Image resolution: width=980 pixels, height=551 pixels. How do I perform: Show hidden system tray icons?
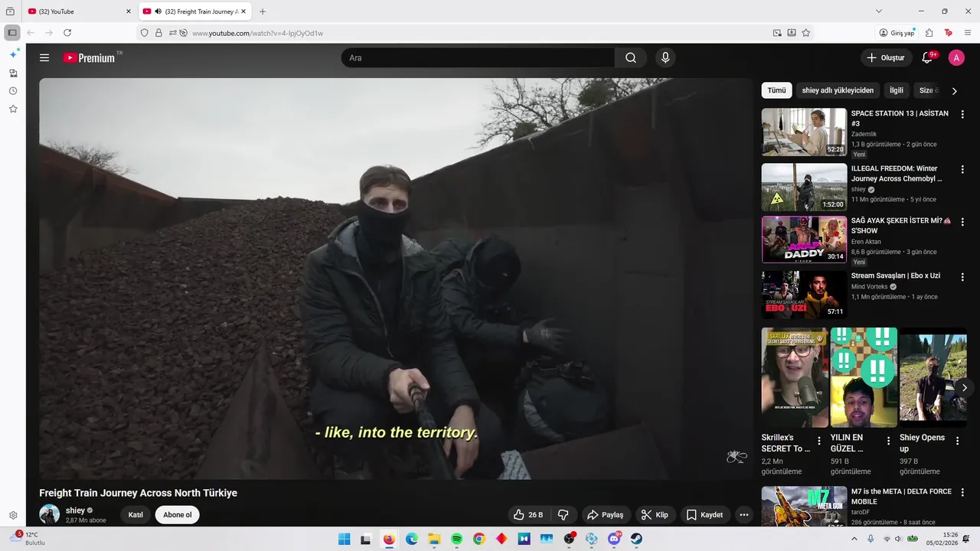(854, 539)
